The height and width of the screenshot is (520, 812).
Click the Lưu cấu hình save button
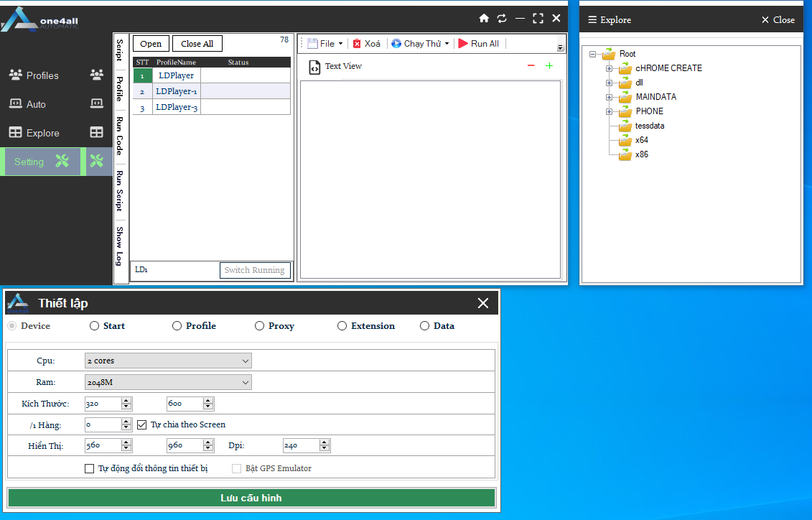[251, 498]
